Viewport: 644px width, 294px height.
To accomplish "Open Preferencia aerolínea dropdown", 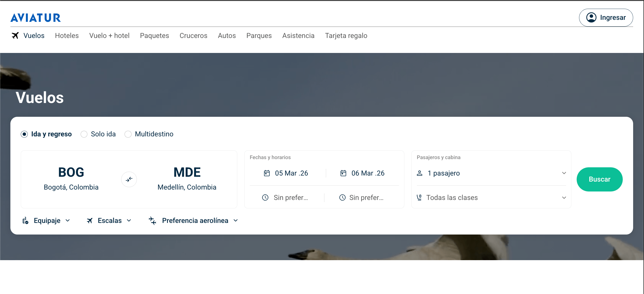I will click(x=193, y=221).
